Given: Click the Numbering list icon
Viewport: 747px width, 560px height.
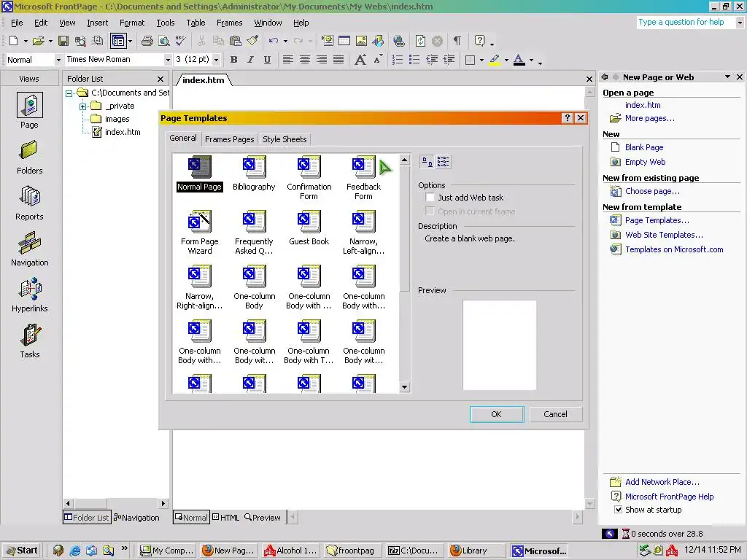Looking at the screenshot, I should [x=398, y=60].
